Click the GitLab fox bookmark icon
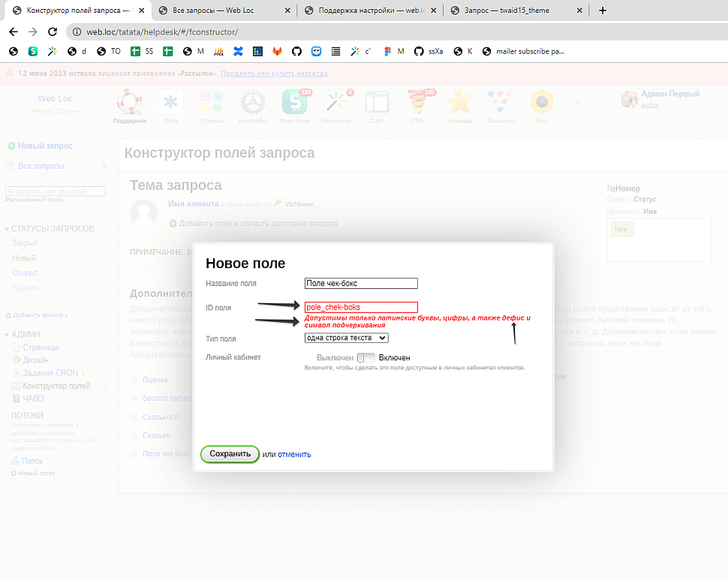The height and width of the screenshot is (581, 728). pos(277,52)
